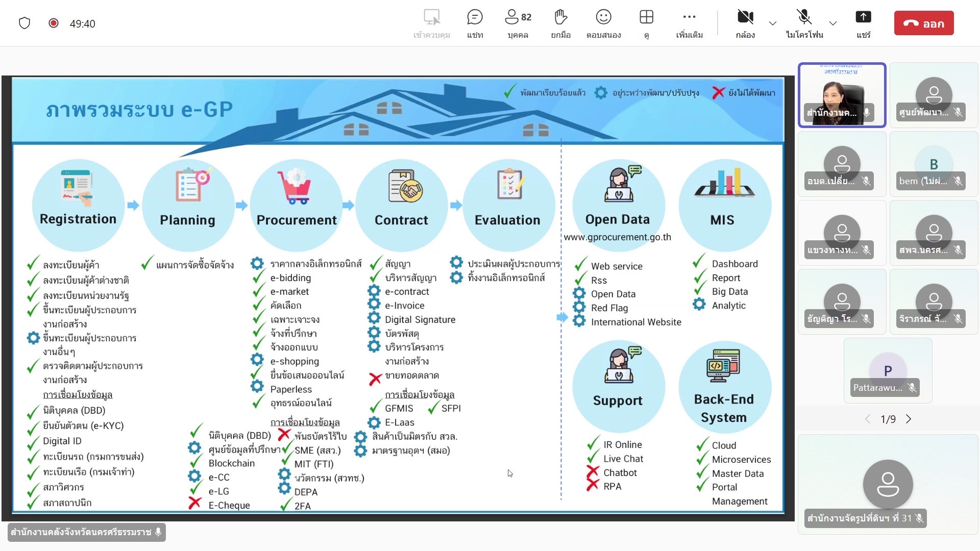Screen dimensions: 980x551
Task: Turn on the camera
Action: click(x=745, y=23)
